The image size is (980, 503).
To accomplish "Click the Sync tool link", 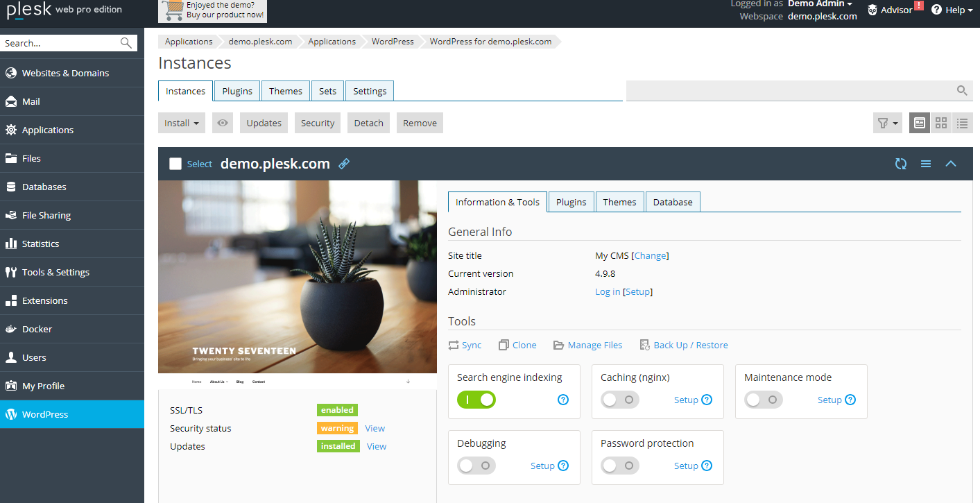I will click(x=465, y=345).
